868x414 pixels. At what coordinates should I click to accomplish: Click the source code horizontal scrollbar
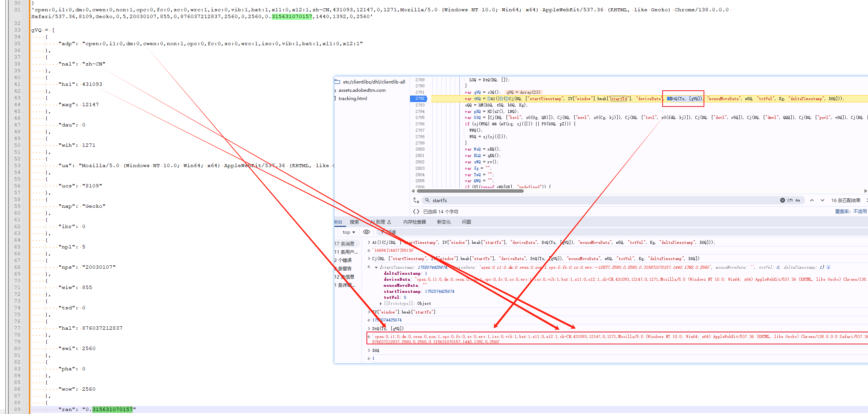[x=470, y=191]
